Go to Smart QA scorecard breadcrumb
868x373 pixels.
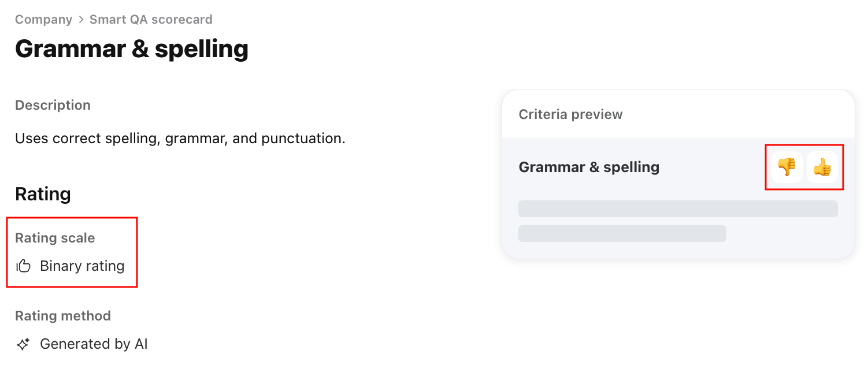[151, 20]
